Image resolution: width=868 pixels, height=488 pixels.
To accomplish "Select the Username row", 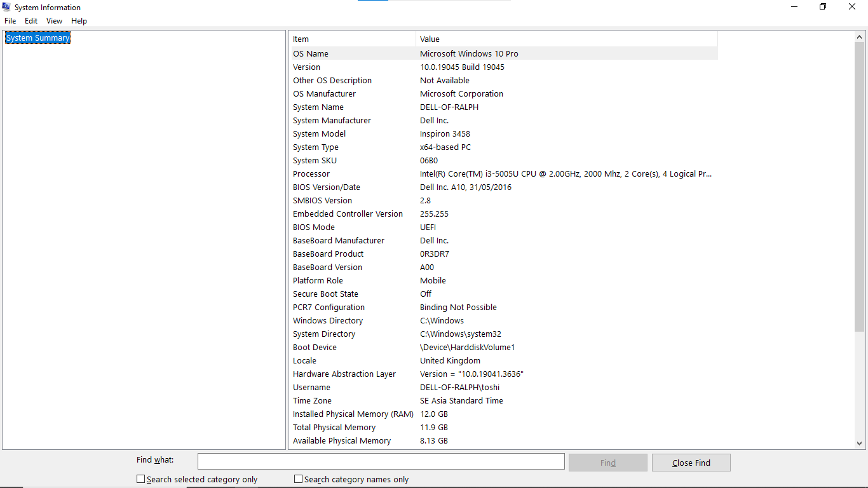I will click(x=505, y=388).
